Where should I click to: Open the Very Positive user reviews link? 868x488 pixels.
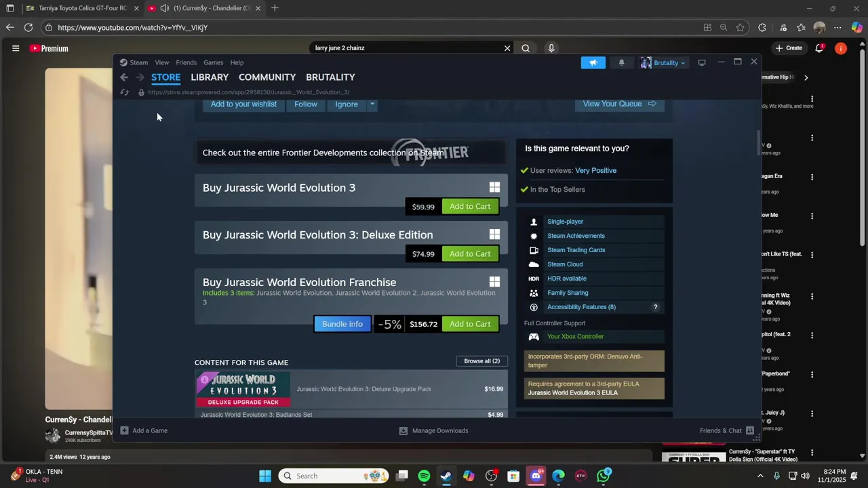pos(595,171)
